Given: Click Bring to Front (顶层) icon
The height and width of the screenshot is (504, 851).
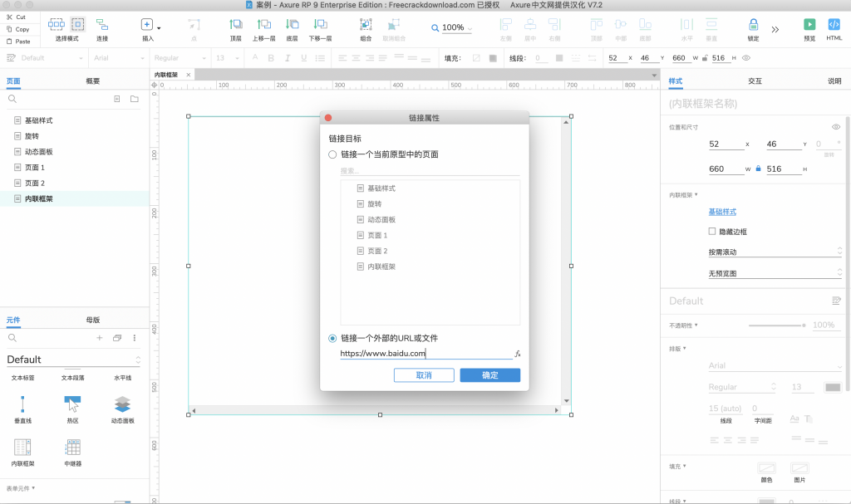Looking at the screenshot, I should (236, 25).
